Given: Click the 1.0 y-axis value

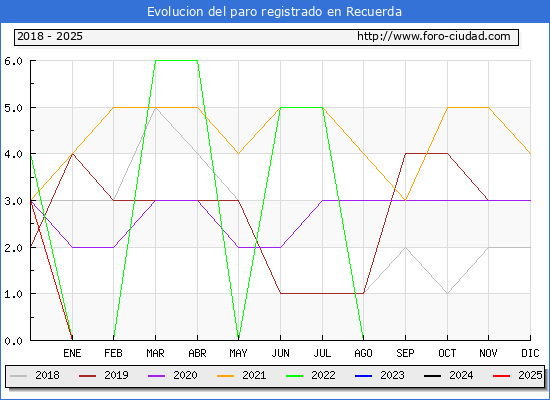Looking at the screenshot, I should click(13, 294).
